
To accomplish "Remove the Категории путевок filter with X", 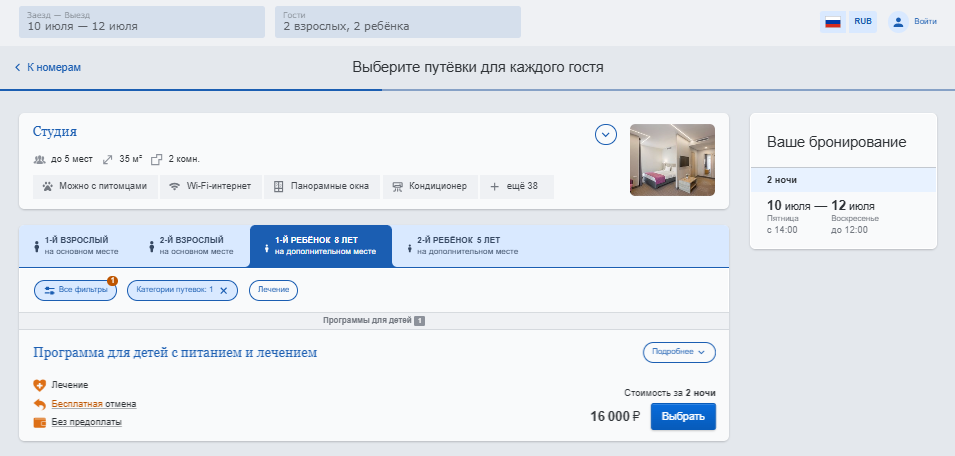I will pos(224,290).
